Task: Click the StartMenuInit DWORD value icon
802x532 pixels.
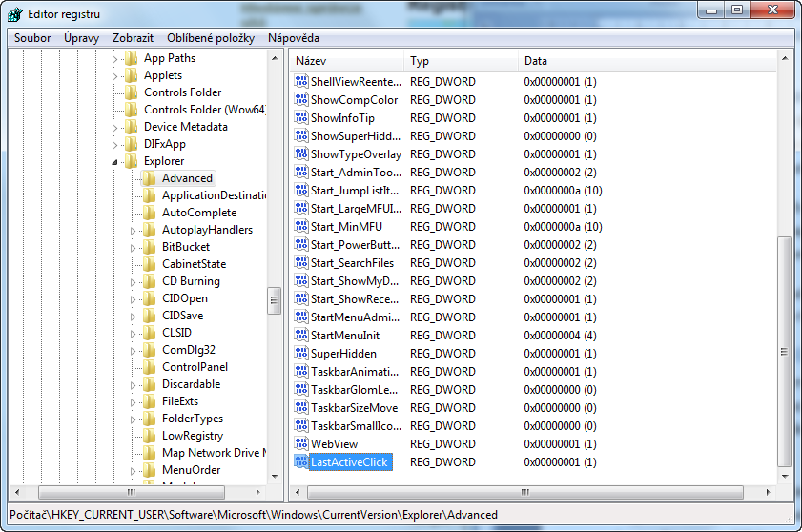Action: coord(301,335)
